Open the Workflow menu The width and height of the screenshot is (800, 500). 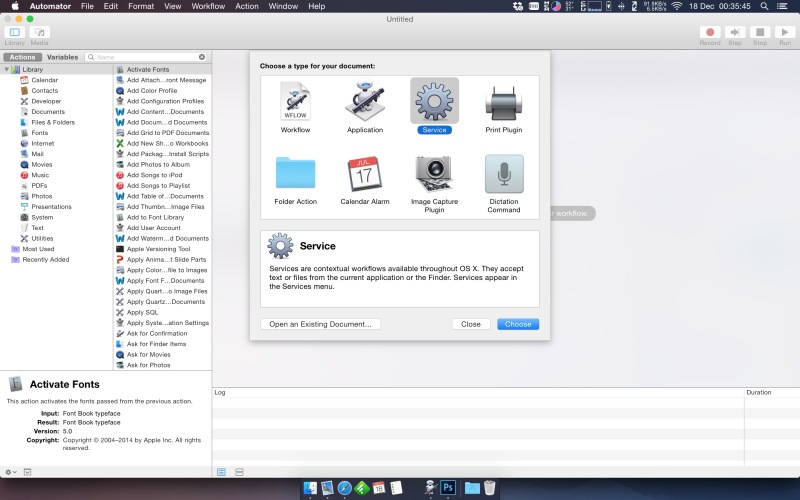coord(208,6)
